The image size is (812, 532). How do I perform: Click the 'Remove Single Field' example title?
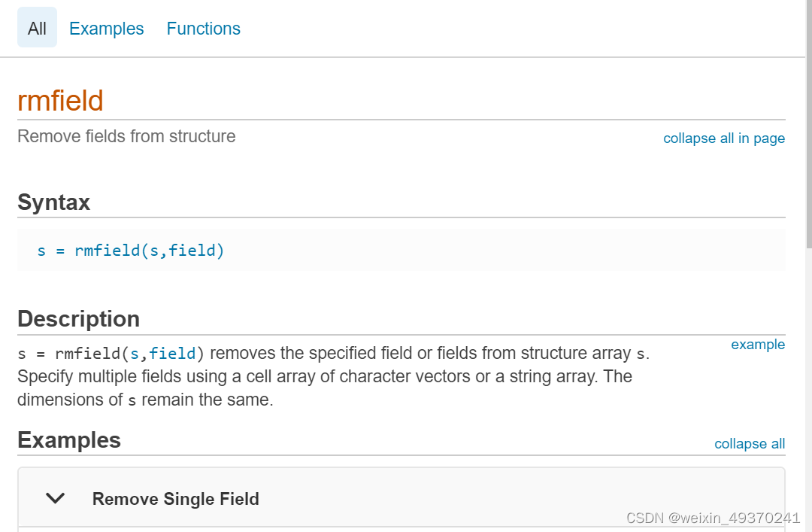click(175, 499)
